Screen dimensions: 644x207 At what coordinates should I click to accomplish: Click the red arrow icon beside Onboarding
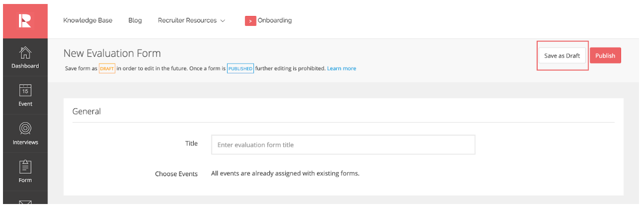pos(250,21)
